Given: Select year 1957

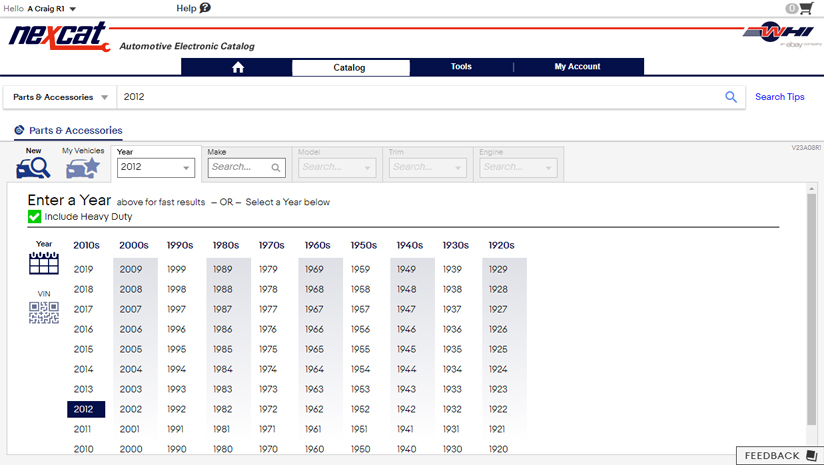Looking at the screenshot, I should coord(360,309).
